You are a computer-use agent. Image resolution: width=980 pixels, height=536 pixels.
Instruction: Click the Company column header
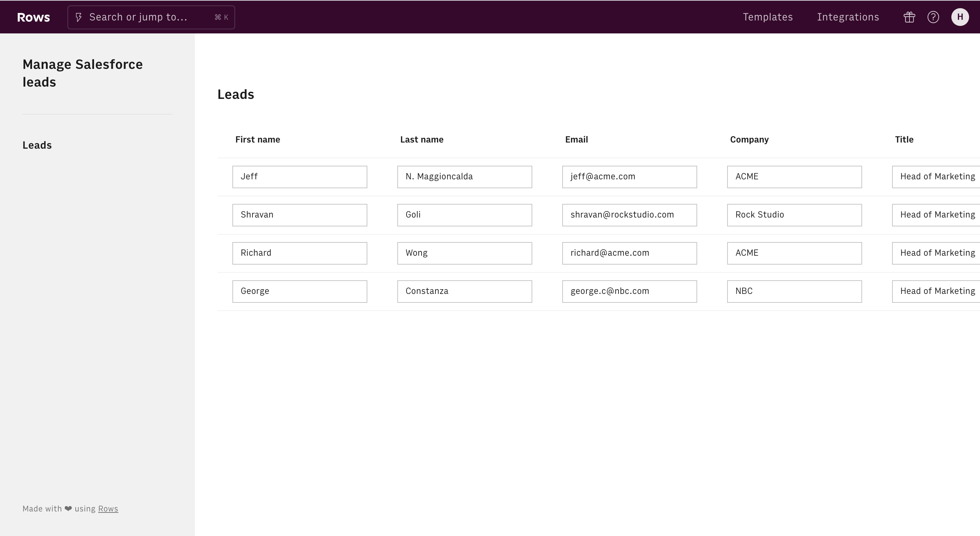[x=749, y=139]
